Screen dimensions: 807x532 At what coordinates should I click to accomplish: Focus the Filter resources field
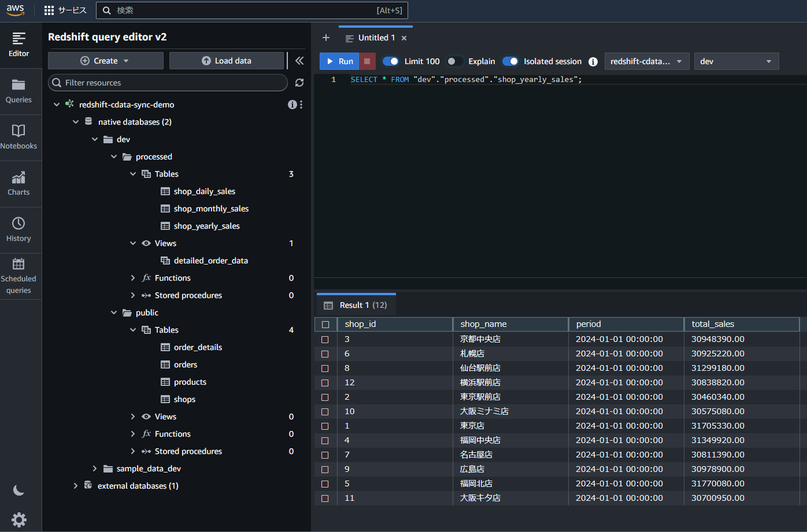168,83
